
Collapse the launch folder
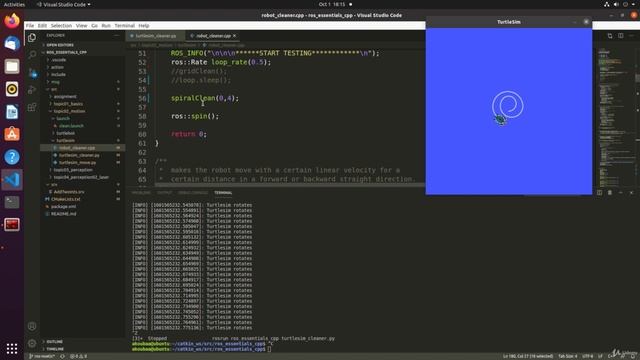(62, 118)
